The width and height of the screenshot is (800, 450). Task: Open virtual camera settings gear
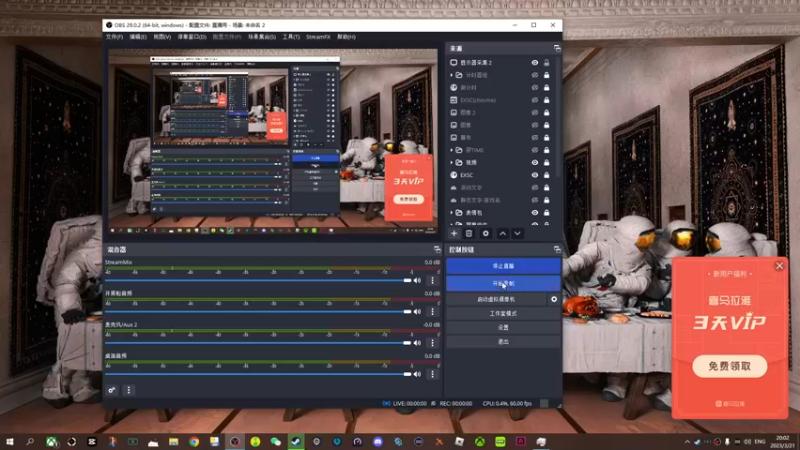pyautogui.click(x=554, y=299)
